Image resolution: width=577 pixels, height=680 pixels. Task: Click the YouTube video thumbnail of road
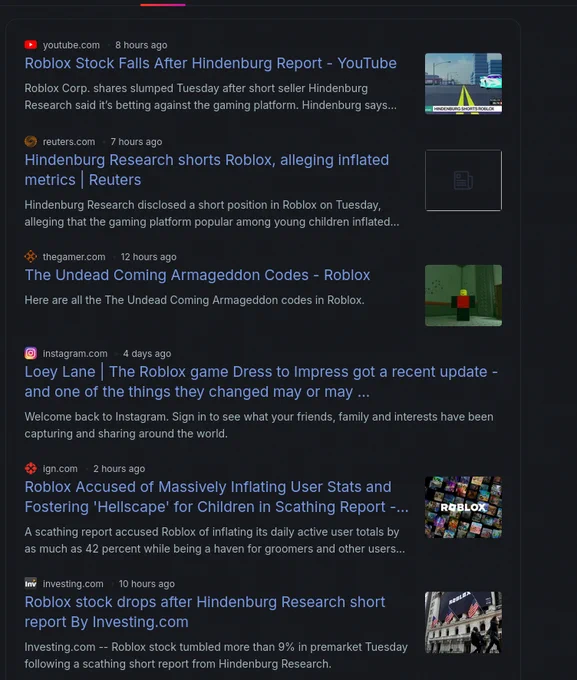(x=463, y=84)
